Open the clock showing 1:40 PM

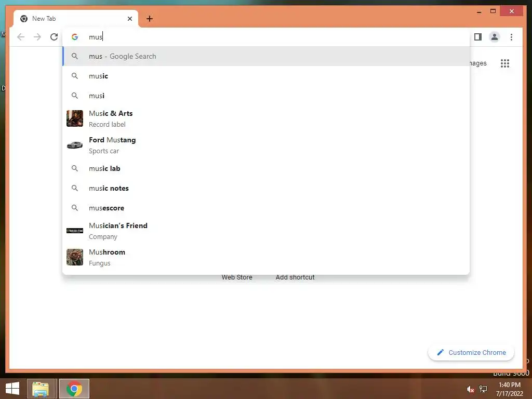click(509, 389)
